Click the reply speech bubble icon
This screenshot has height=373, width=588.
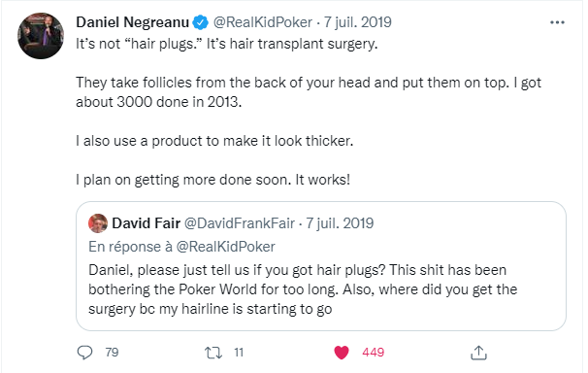coord(84,353)
